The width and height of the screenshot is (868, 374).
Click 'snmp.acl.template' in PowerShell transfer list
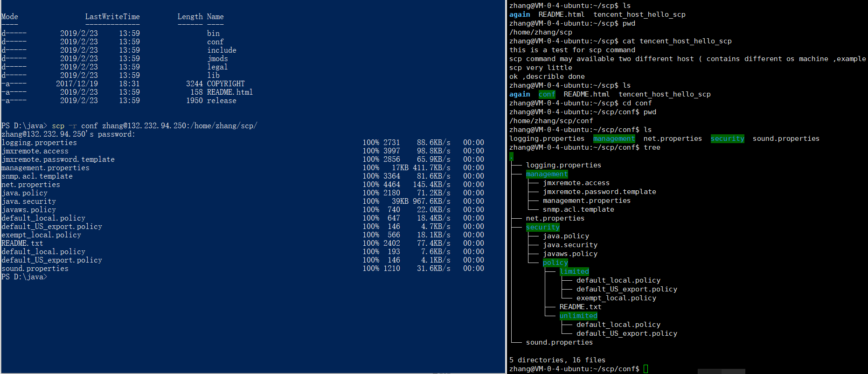(37, 176)
